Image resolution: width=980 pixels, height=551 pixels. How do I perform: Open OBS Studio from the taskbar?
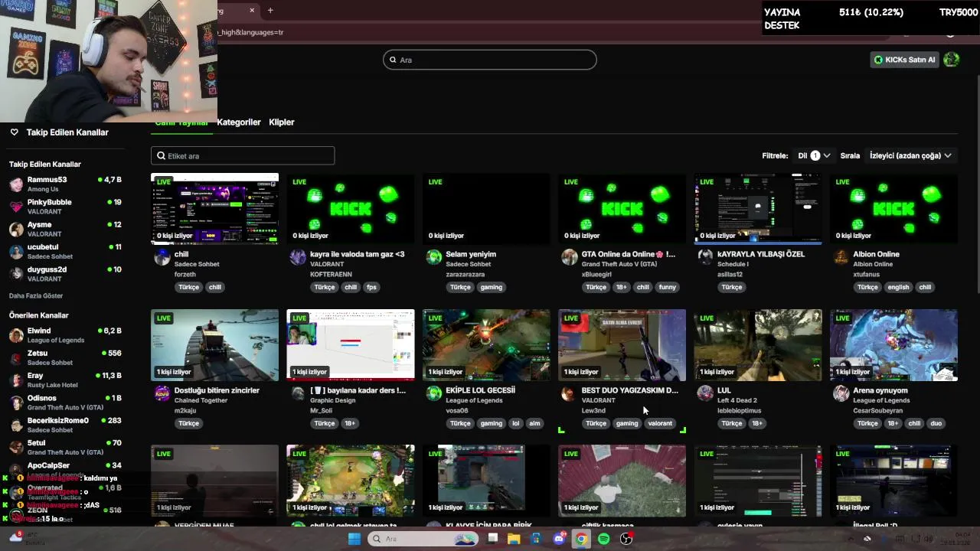click(626, 539)
